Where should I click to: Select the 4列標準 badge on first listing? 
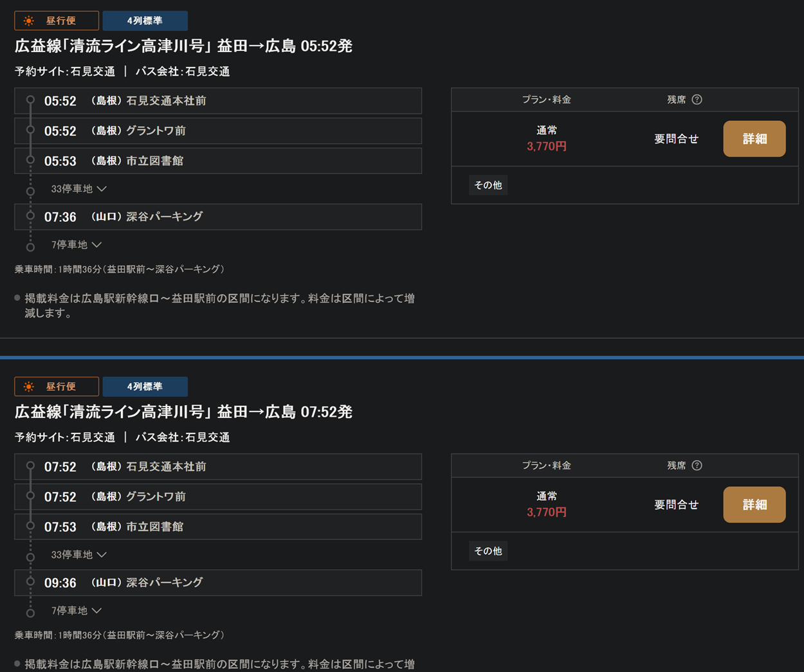[145, 21]
